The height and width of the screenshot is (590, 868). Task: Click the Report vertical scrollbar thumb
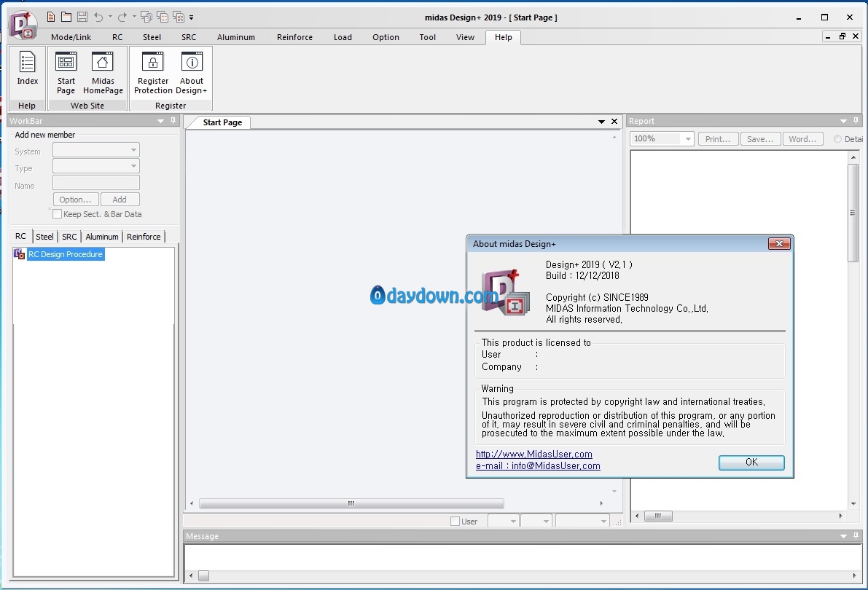point(853,213)
